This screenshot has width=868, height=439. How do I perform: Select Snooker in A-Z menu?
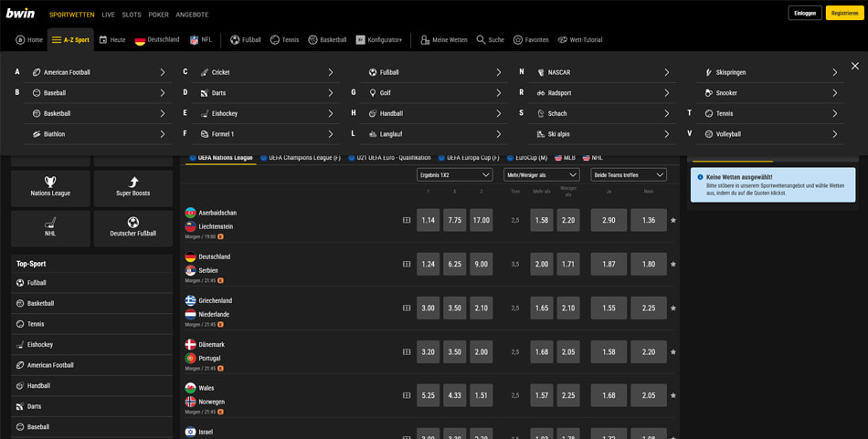769,93
